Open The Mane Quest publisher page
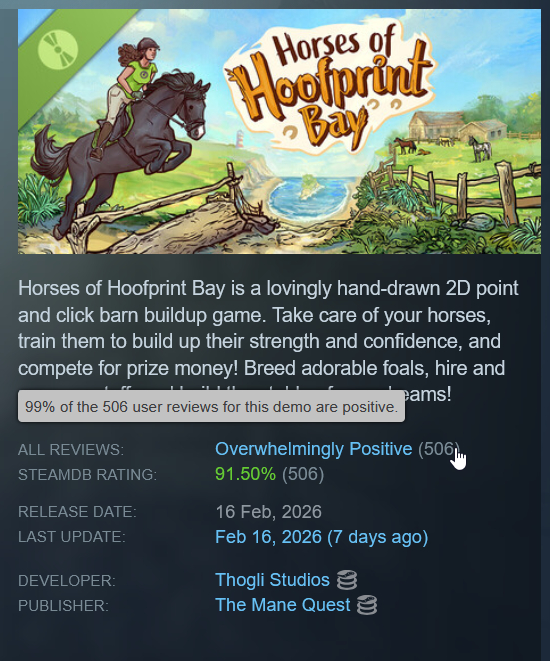 [x=282, y=605]
